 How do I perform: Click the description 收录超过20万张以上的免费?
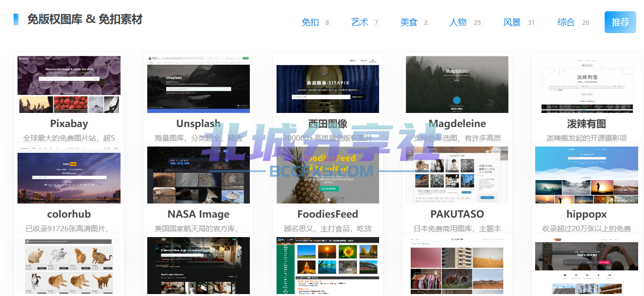[x=587, y=229]
